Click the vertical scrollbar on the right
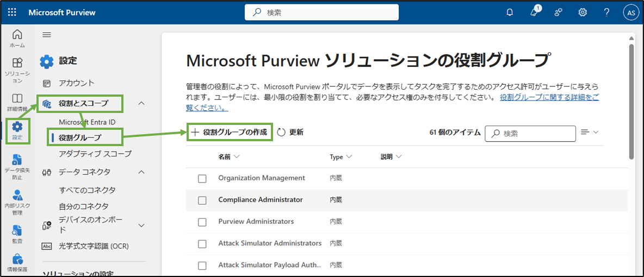 click(x=631, y=100)
